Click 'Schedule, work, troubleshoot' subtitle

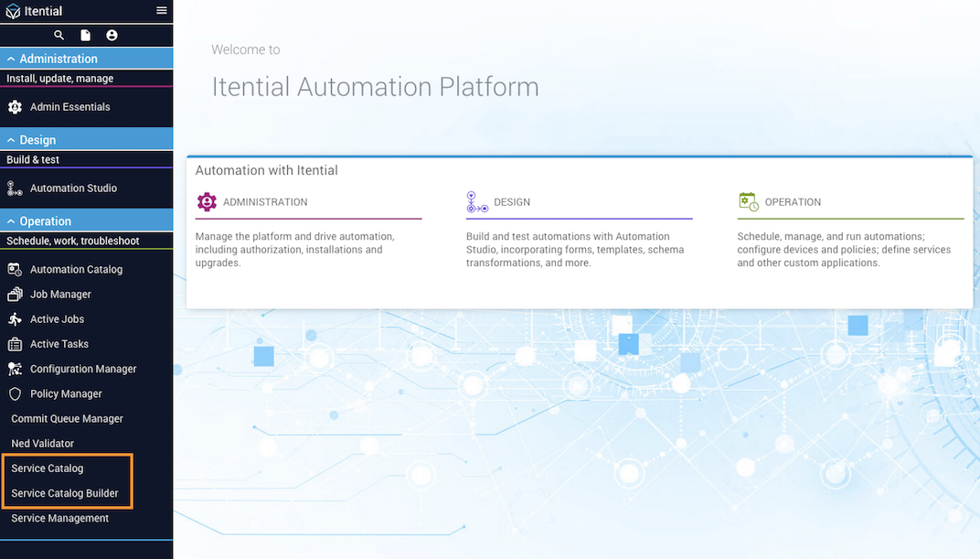[x=72, y=242]
